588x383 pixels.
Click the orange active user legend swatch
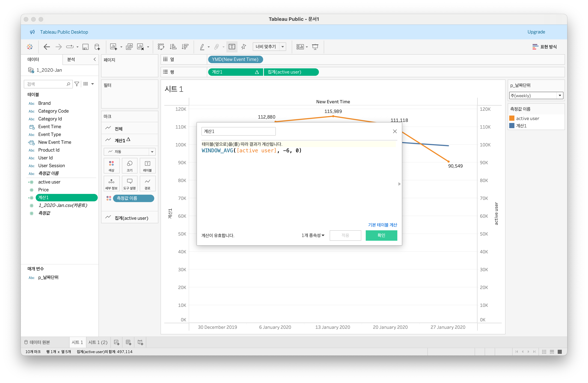pyautogui.click(x=512, y=118)
